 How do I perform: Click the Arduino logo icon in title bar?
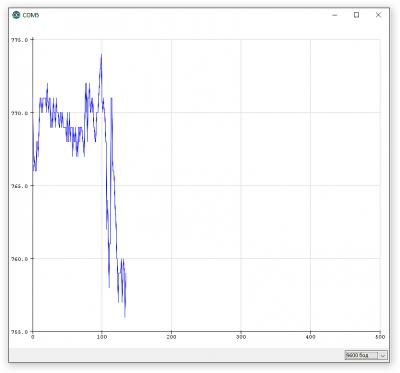(16, 15)
